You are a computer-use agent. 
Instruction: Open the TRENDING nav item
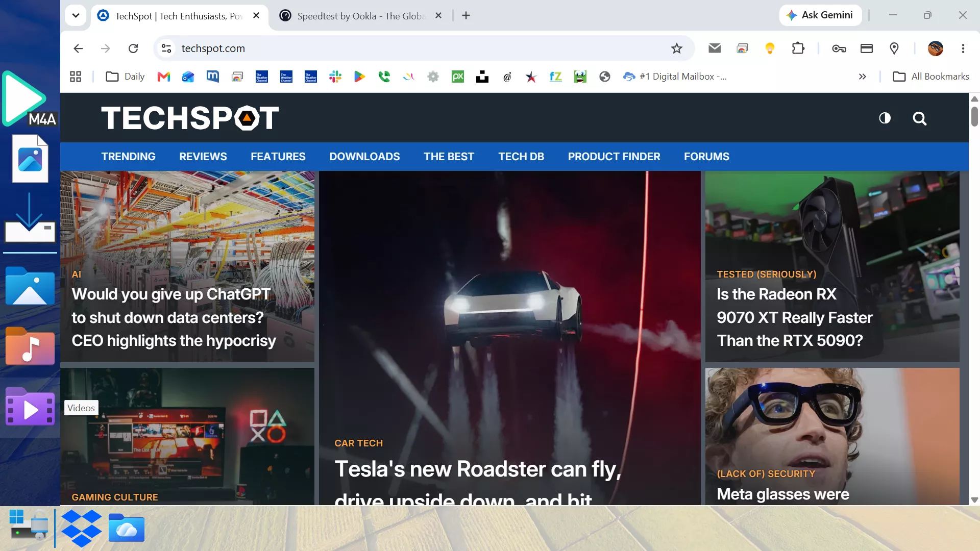[128, 157]
